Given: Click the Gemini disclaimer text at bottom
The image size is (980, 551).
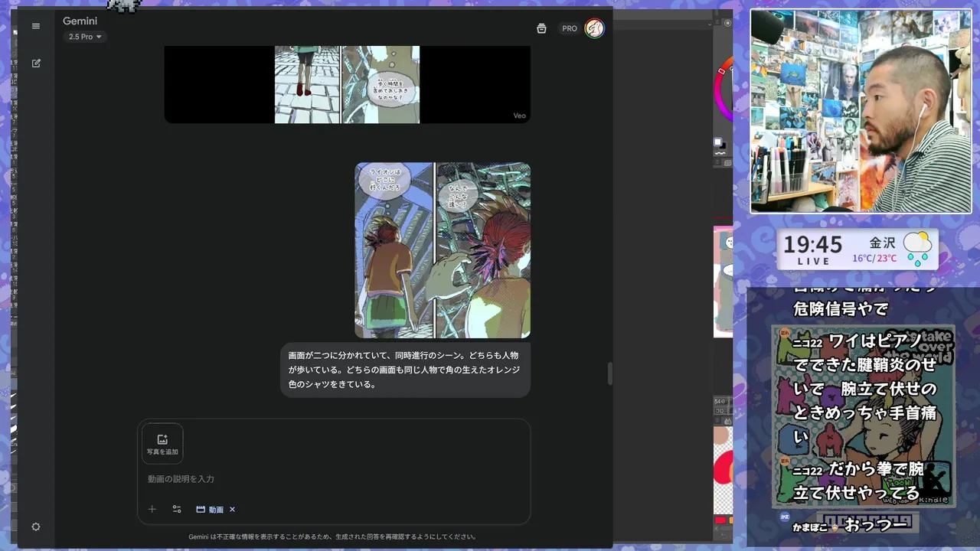Looking at the screenshot, I should click(332, 536).
